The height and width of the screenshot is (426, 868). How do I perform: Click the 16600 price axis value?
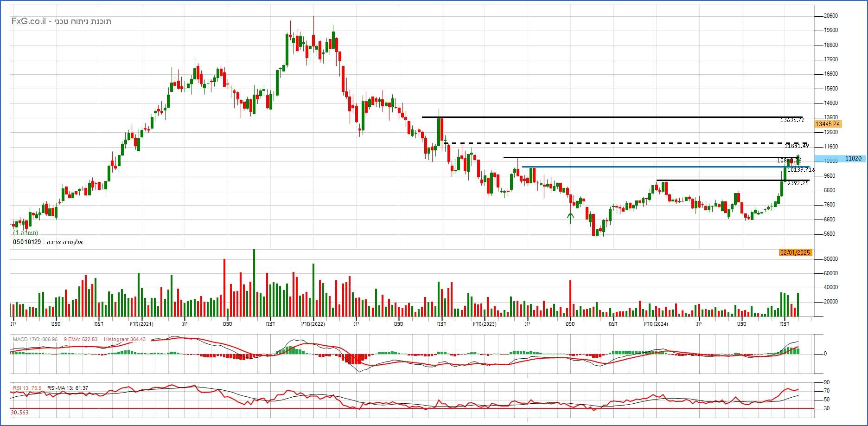pyautogui.click(x=830, y=74)
